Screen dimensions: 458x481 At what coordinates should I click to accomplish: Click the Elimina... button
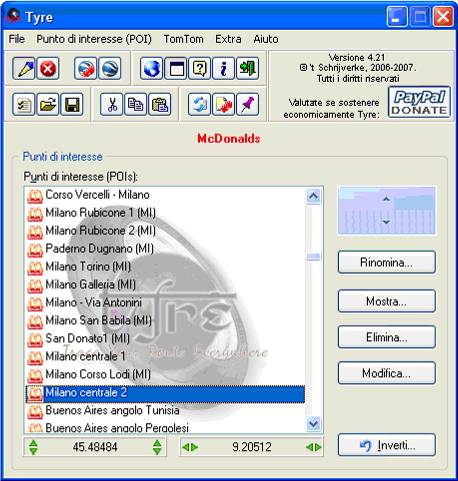tap(386, 337)
